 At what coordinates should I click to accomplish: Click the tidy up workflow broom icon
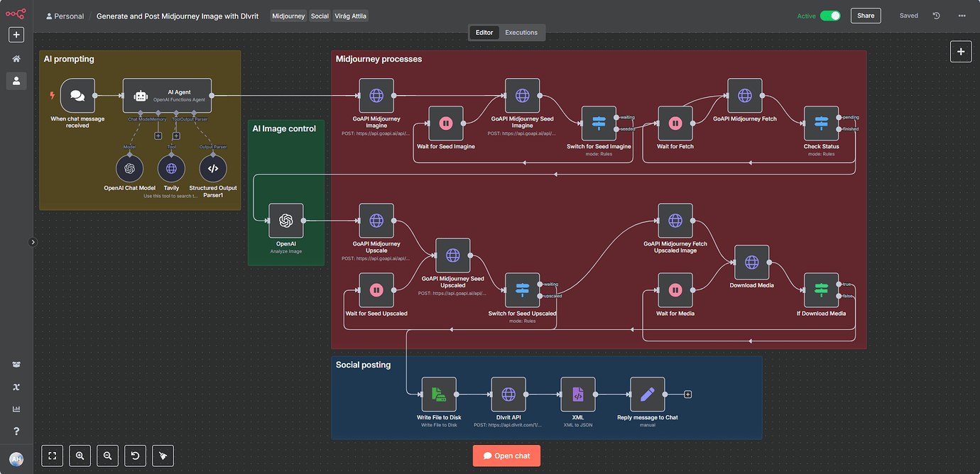[x=163, y=456]
